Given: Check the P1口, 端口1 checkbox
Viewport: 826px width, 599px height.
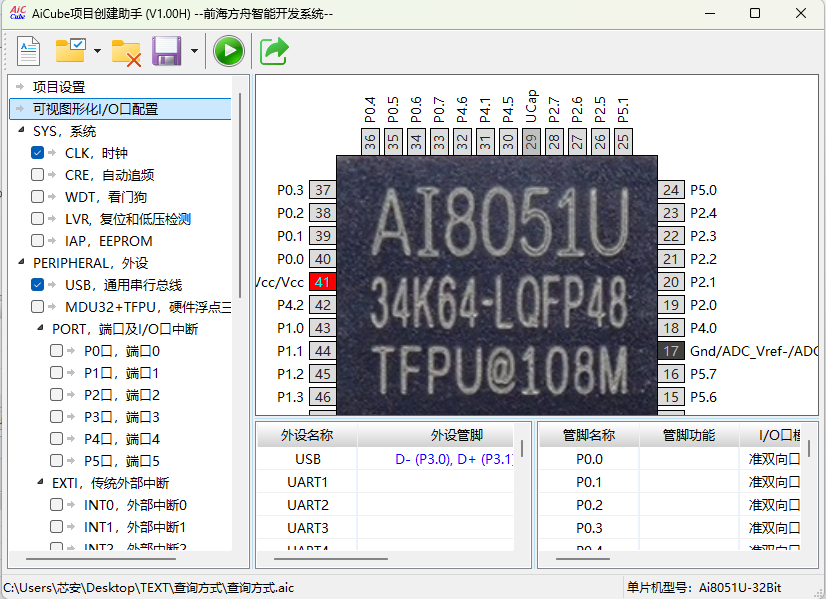Looking at the screenshot, I should coord(56,372).
